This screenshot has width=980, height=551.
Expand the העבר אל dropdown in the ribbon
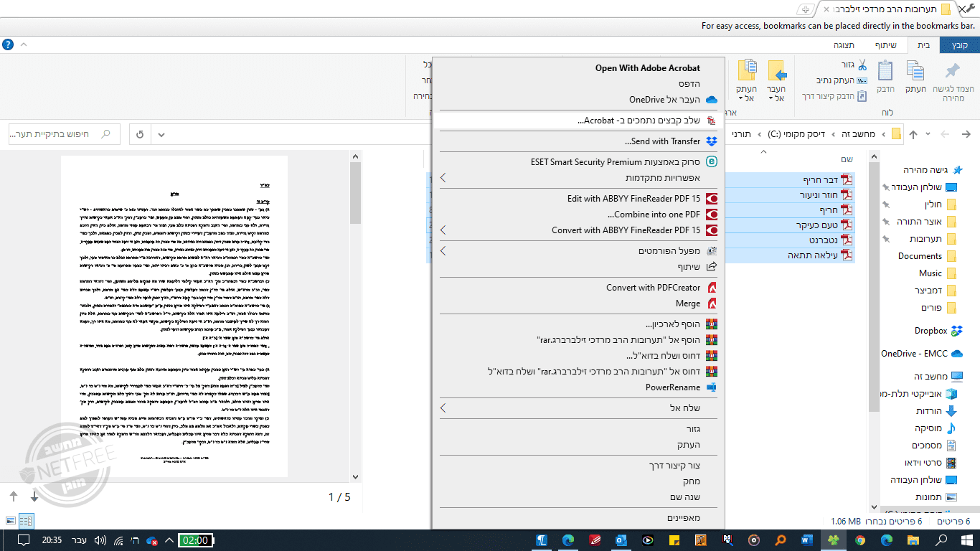pos(777,93)
